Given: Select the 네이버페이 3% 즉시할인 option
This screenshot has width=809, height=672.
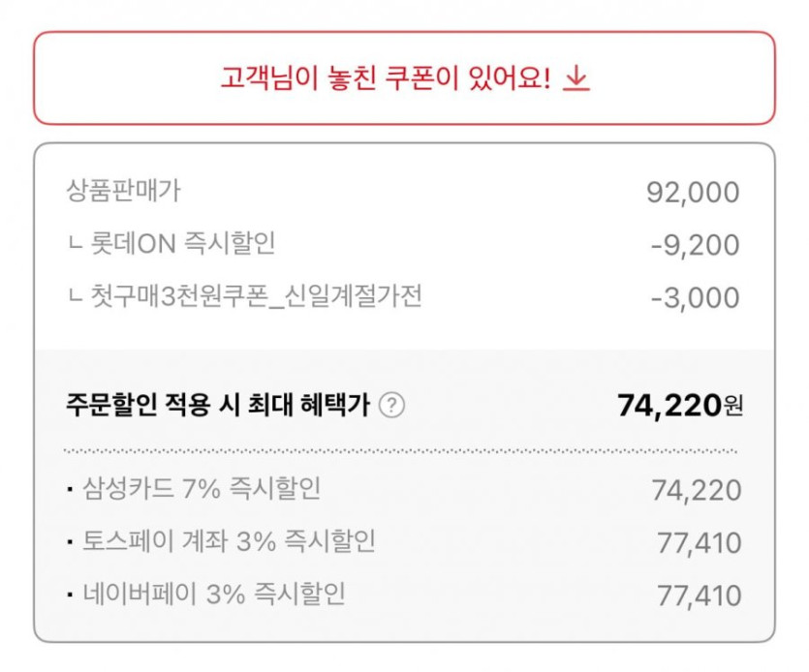Looking at the screenshot, I should coord(215,594).
